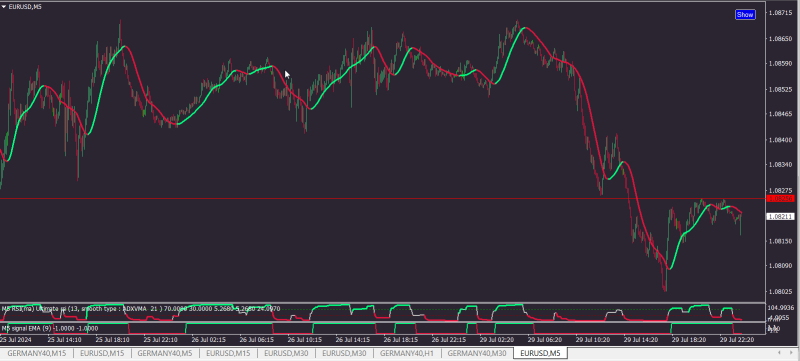Switch to the GERMANY40,M30 chart tab
800x361 pixels.
tap(477, 353)
